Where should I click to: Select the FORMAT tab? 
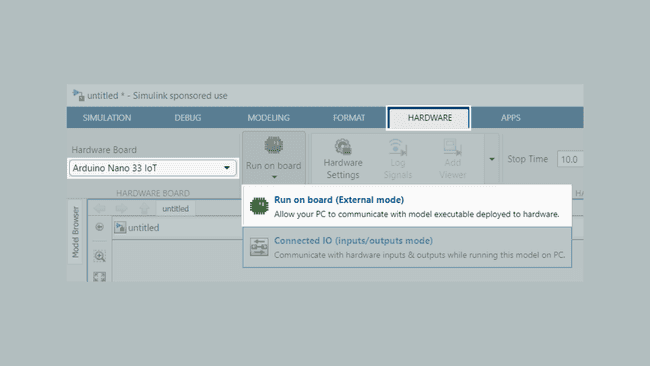tap(349, 118)
